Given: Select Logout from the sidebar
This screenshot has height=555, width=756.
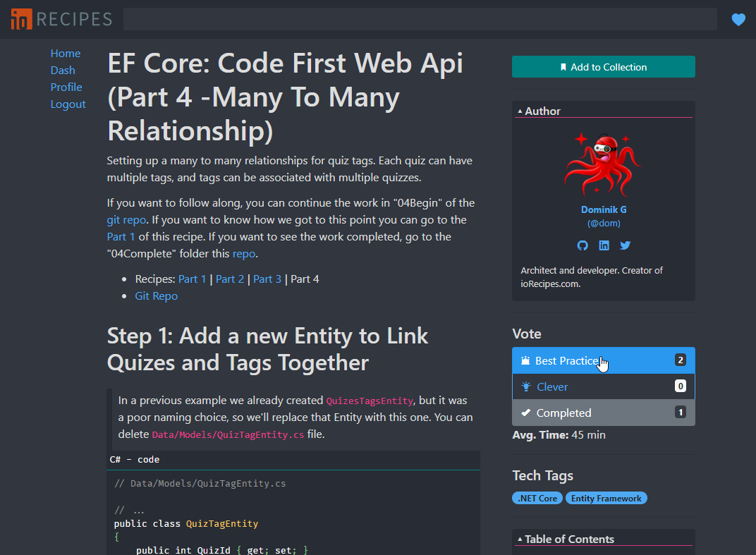Looking at the screenshot, I should (68, 104).
